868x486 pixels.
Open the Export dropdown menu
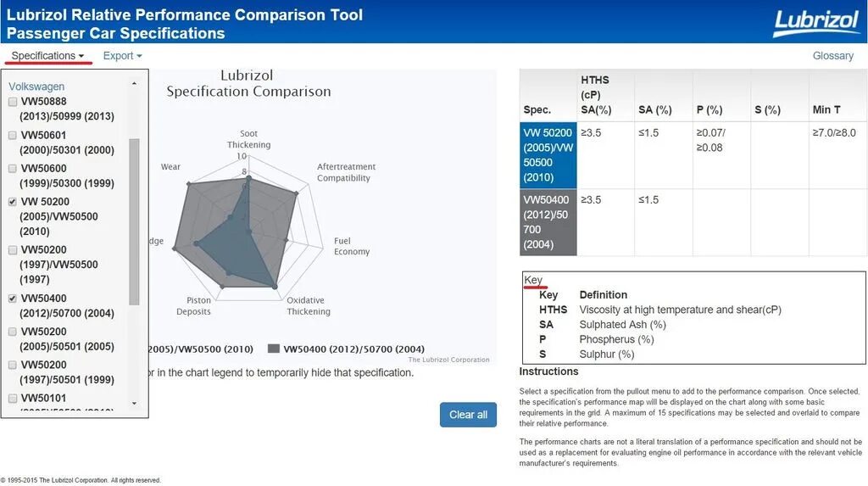coord(122,56)
